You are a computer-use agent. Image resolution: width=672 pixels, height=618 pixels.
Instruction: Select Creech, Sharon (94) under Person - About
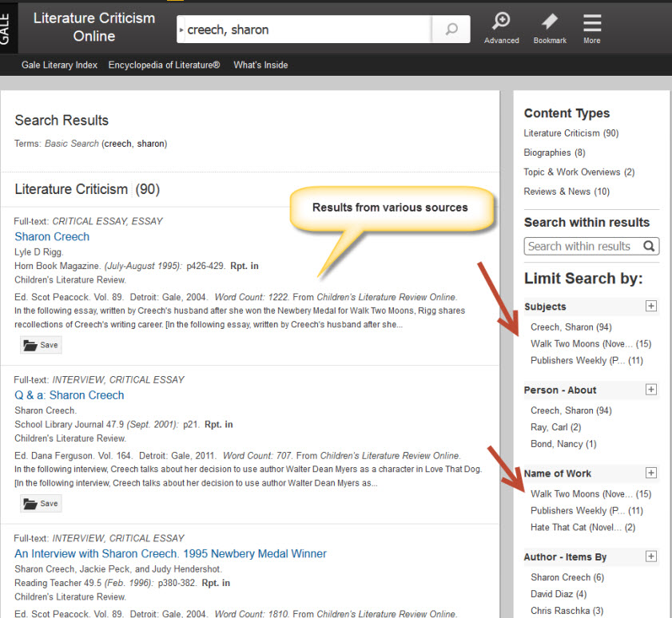point(571,410)
